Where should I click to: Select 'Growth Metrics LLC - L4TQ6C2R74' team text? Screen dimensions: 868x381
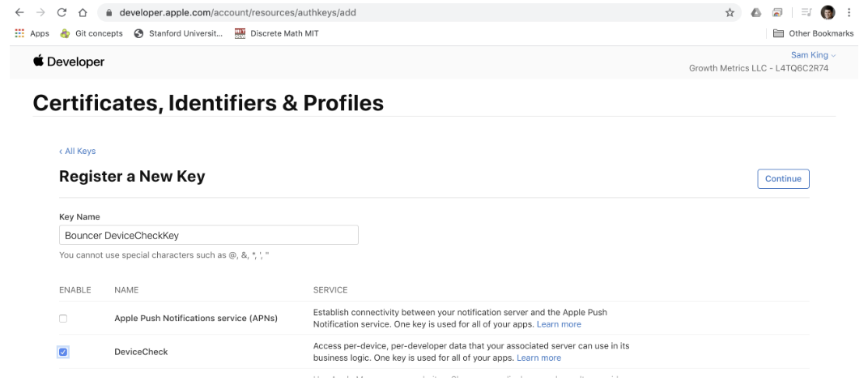tap(759, 68)
